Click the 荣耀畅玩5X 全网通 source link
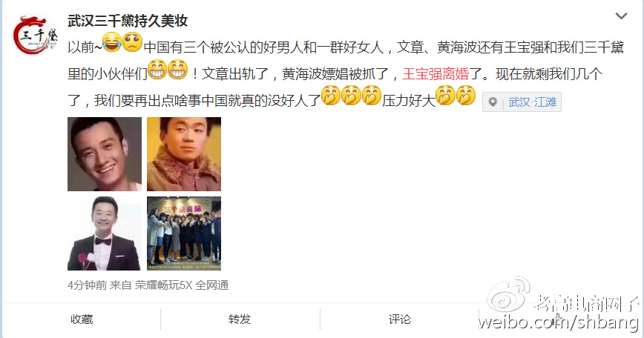The width and height of the screenshot is (644, 338). [182, 285]
